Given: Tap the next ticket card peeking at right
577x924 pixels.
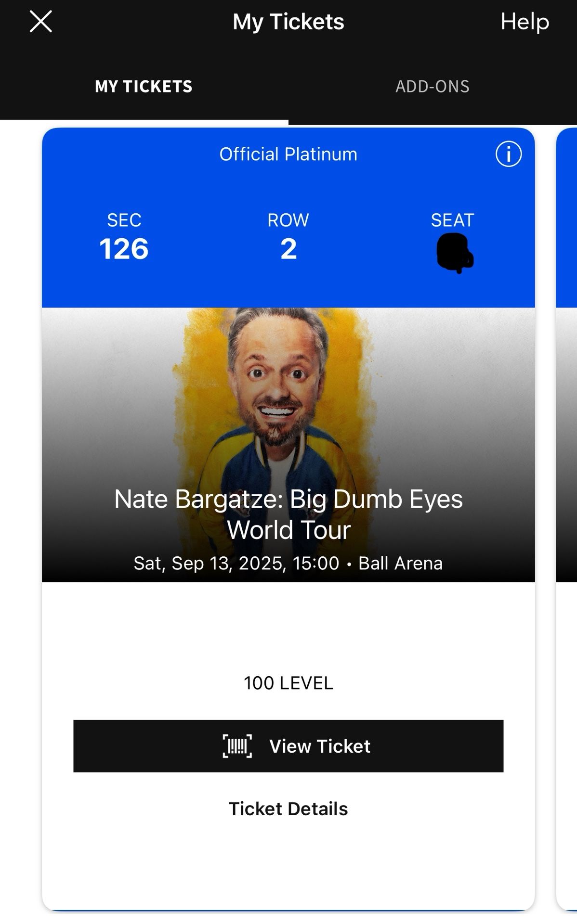Looking at the screenshot, I should pos(566,519).
